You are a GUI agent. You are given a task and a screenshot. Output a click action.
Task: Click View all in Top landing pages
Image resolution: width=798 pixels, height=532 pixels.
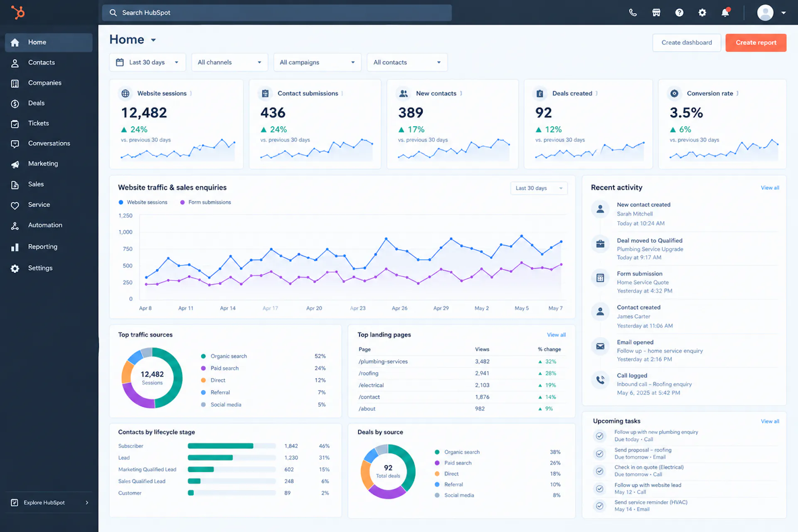click(556, 335)
